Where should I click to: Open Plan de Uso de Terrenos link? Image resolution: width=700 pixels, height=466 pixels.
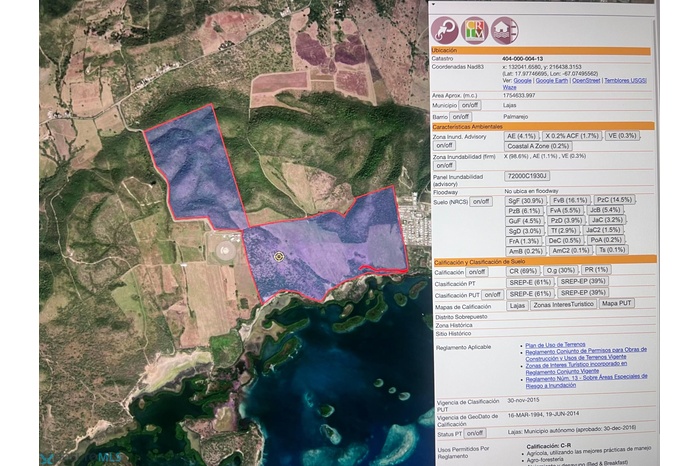(557, 345)
